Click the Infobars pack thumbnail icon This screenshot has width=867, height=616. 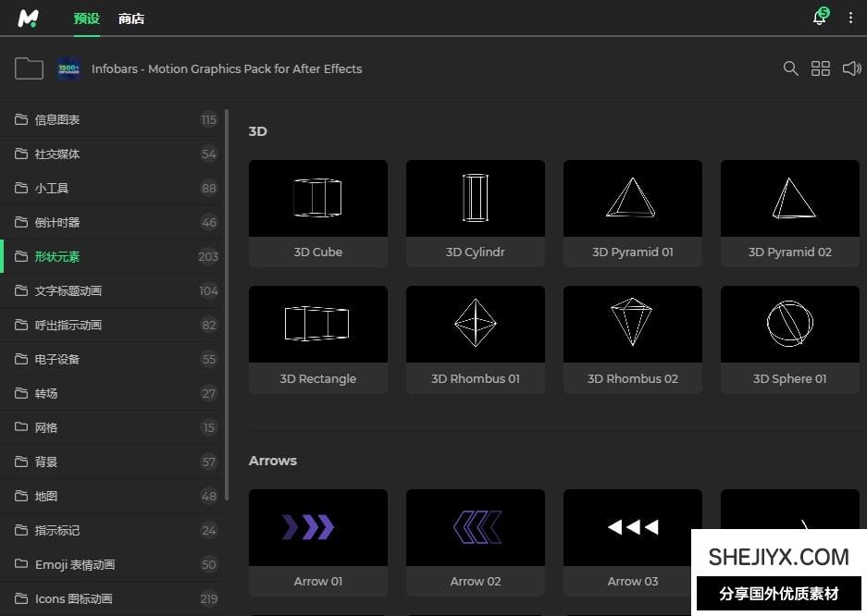(x=69, y=68)
